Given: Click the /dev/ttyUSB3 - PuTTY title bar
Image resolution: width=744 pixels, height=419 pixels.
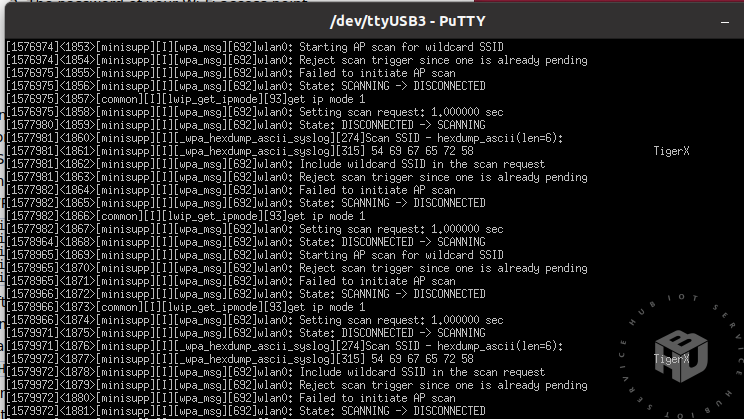Looking at the screenshot, I should (374, 21).
